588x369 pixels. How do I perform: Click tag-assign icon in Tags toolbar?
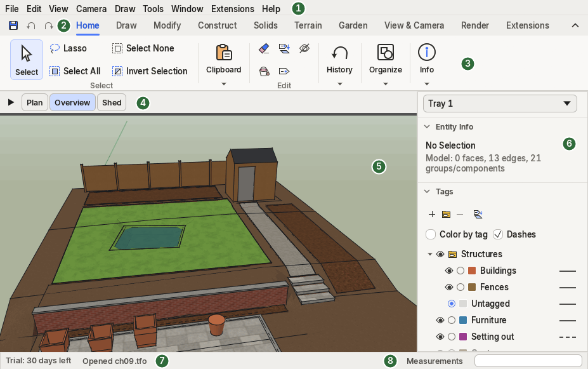(478, 214)
